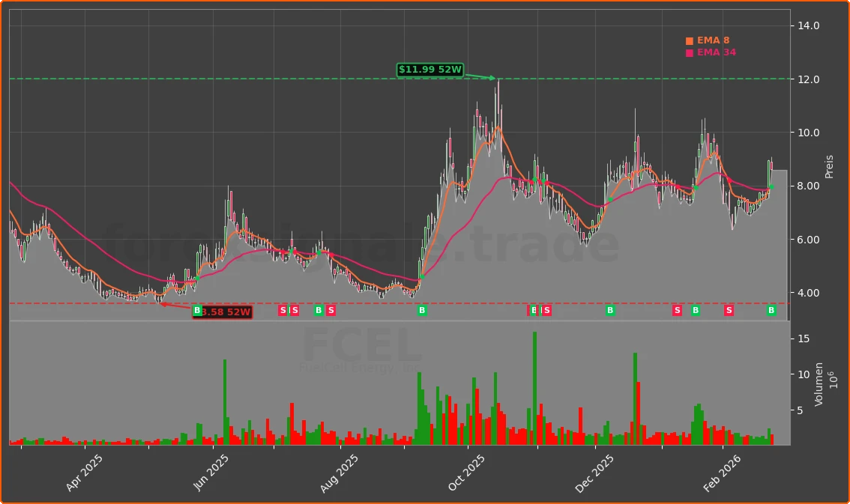Click the rightmost green B buy marker
The image size is (850, 504).
pos(771,311)
